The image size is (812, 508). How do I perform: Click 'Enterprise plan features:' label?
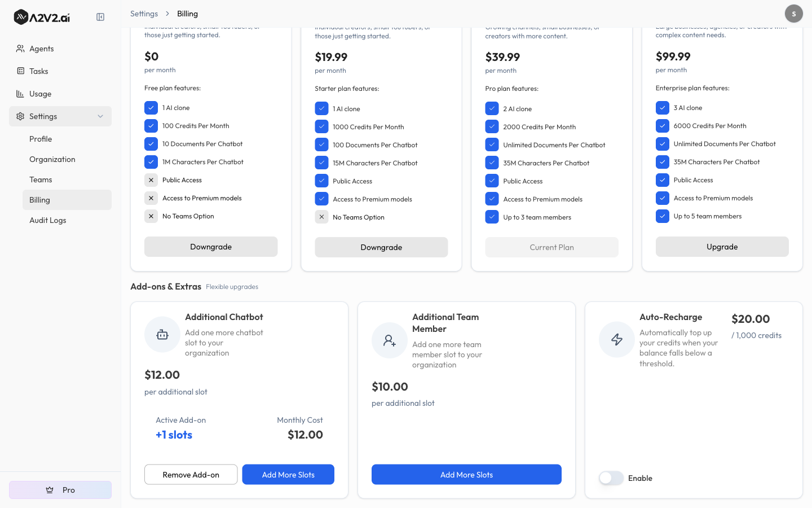pos(692,88)
